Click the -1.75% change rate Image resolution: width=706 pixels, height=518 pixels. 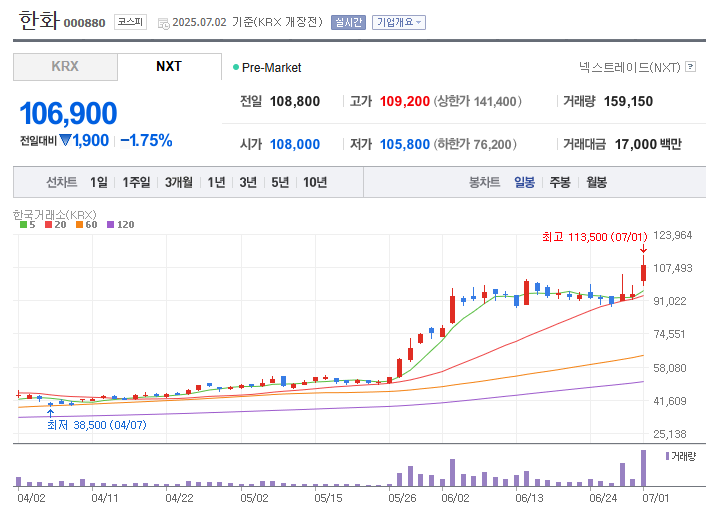click(146, 141)
